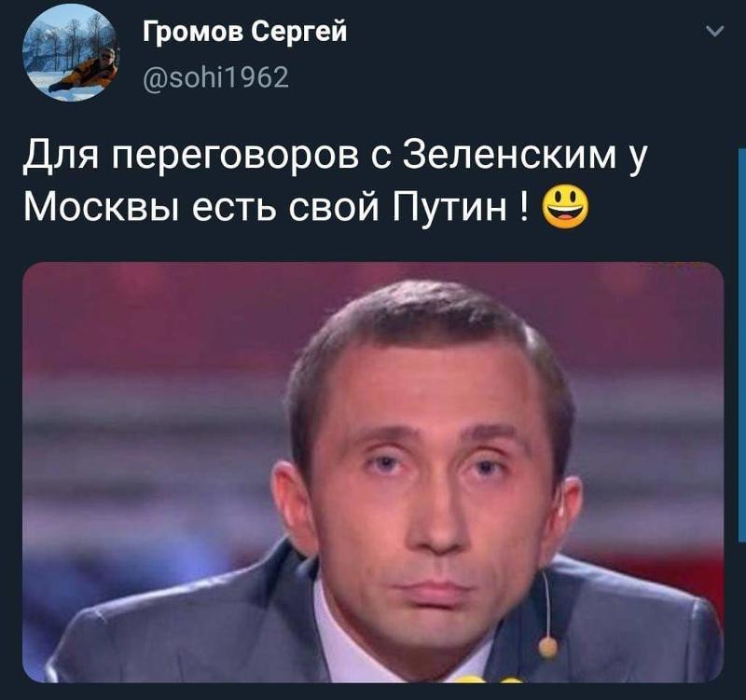Click the word "Для" starting the tweet
The image size is (746, 700).
[x=61, y=157]
